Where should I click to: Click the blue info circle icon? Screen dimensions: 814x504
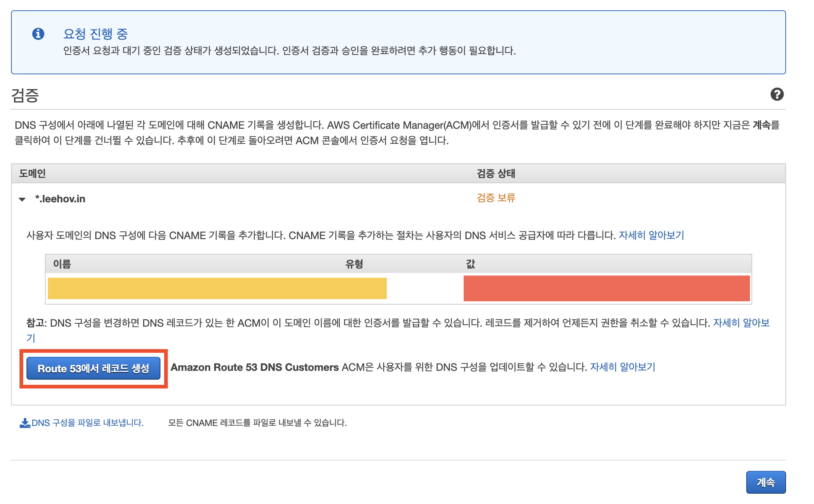[38, 34]
